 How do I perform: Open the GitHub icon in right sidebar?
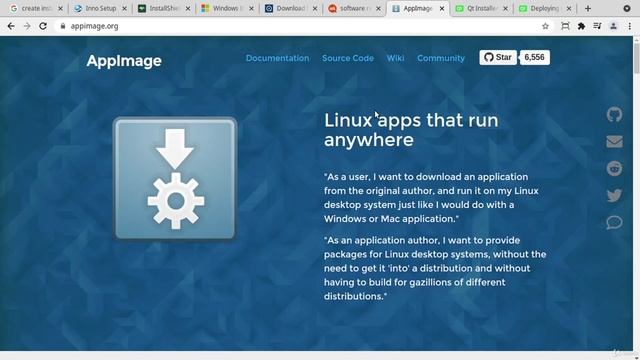tap(614, 115)
